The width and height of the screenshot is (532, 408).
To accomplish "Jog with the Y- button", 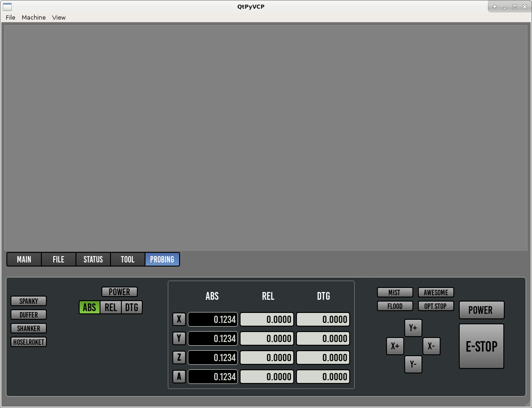I will (413, 364).
